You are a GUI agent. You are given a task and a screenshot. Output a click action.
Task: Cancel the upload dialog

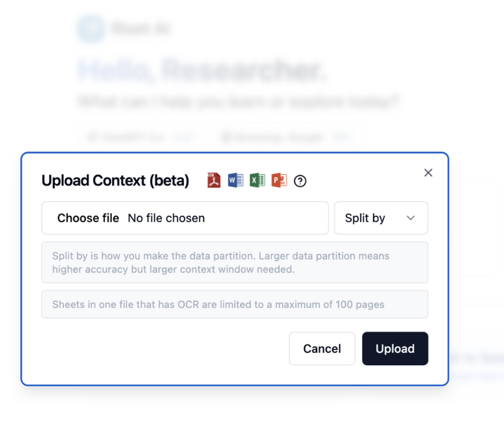tap(322, 348)
